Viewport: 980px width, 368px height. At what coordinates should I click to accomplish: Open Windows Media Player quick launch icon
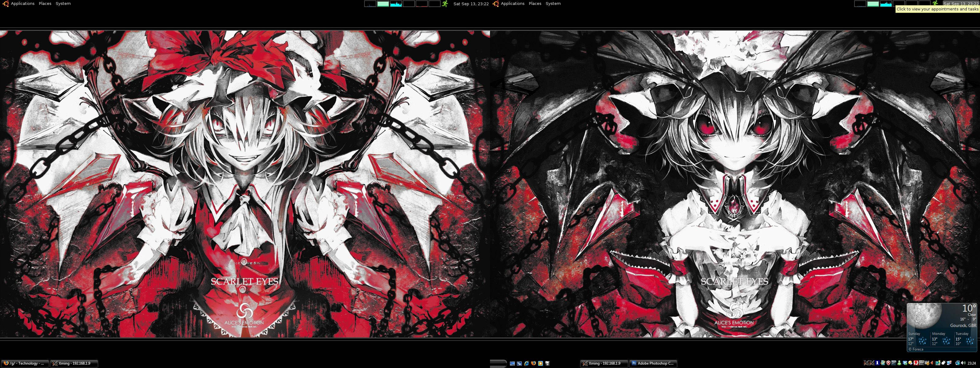541,363
